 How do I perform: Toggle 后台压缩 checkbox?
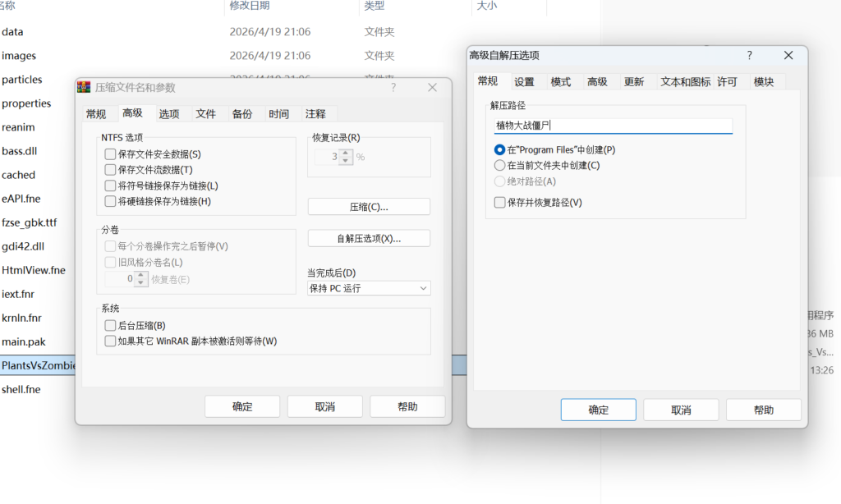coord(110,326)
